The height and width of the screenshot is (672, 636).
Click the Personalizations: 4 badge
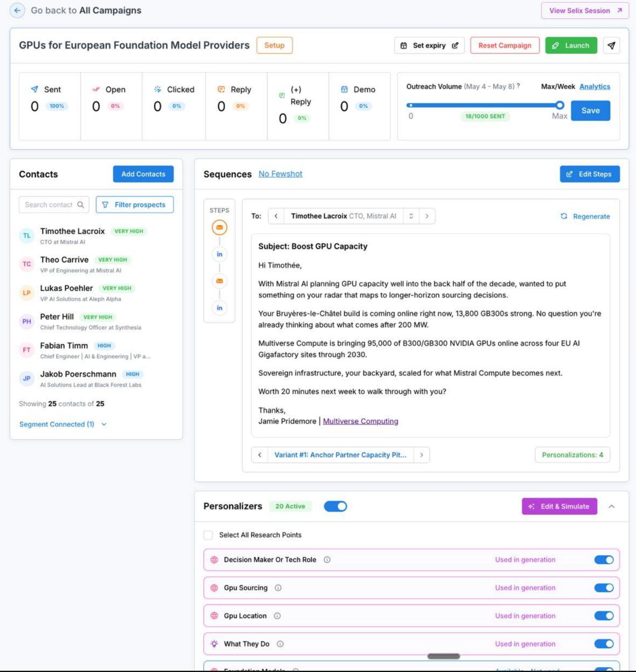[x=572, y=455]
